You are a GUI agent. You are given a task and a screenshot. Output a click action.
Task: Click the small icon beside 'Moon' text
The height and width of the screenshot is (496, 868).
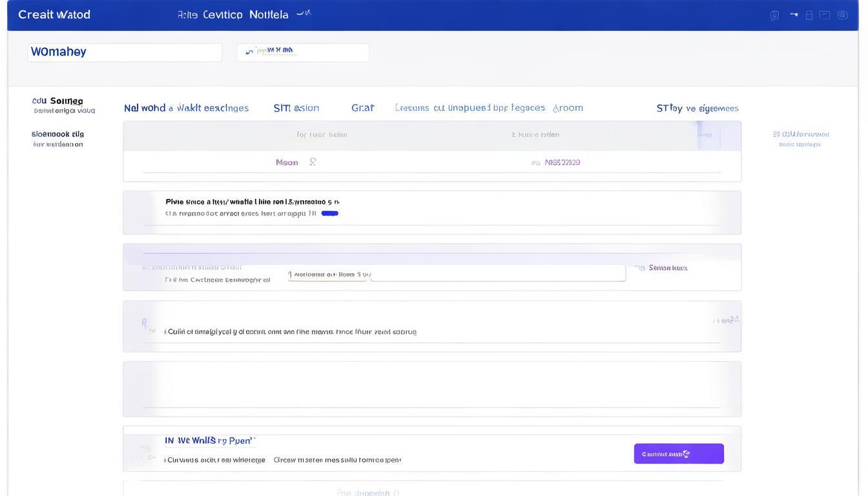[313, 162]
